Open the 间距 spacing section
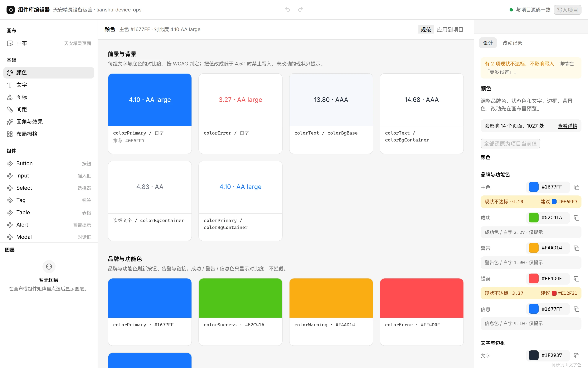The height and width of the screenshot is (368, 588). click(x=49, y=110)
